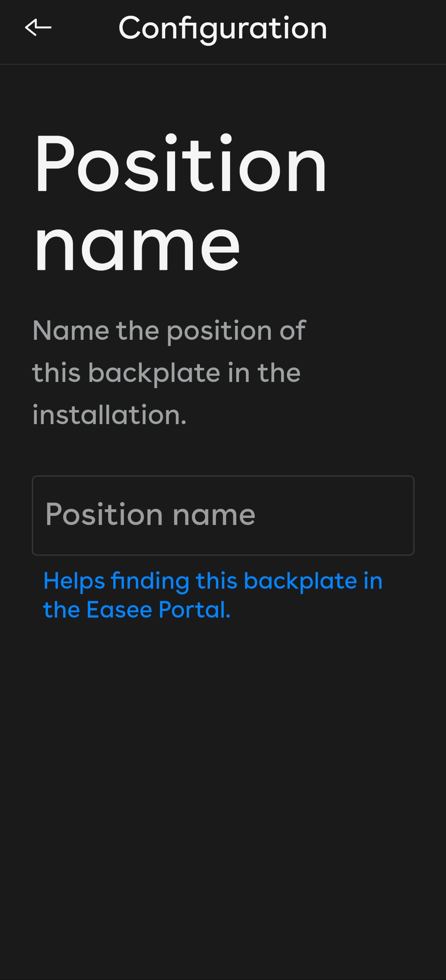Tap the word 'Easee' in the helper text
The image size is (446, 980).
pyautogui.click(x=119, y=610)
